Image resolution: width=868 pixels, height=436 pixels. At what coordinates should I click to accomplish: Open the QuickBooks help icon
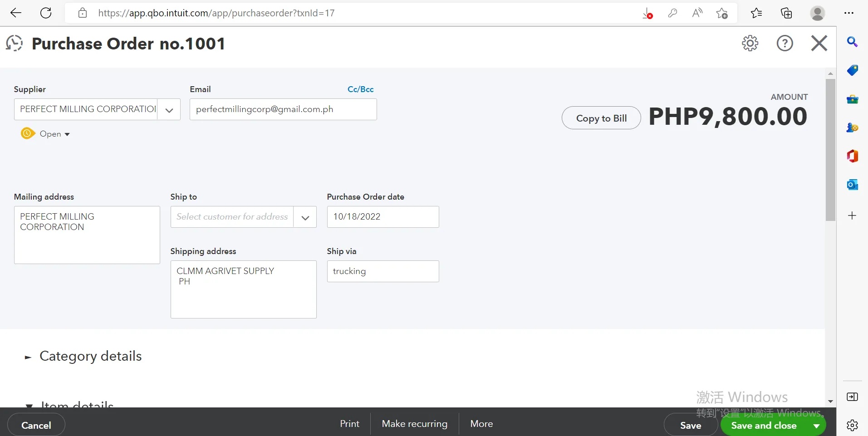tap(785, 43)
